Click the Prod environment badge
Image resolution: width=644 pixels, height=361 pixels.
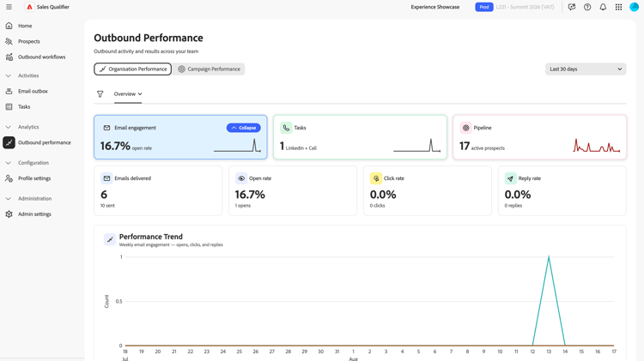click(x=484, y=7)
